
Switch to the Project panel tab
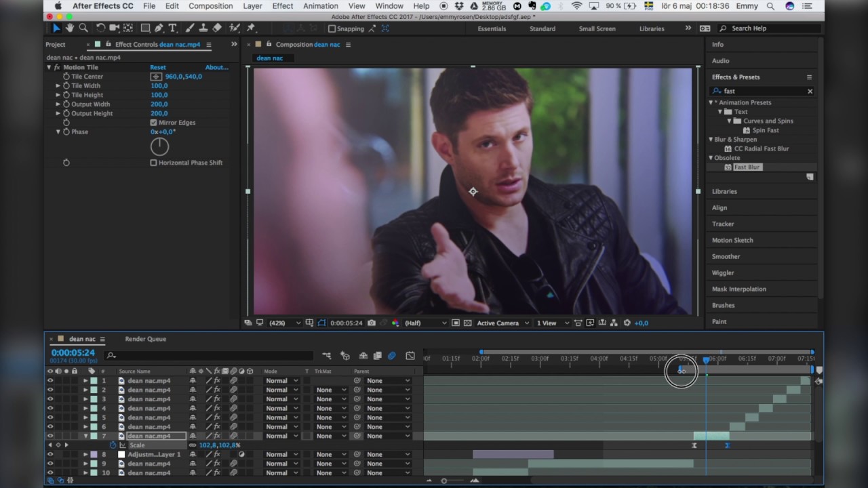tap(56, 45)
